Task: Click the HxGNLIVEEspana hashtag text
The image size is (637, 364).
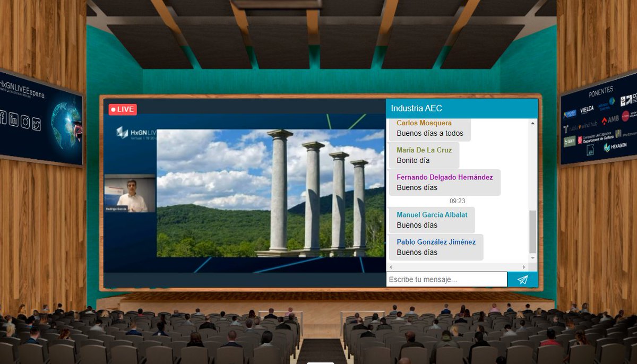Action: coord(22,89)
